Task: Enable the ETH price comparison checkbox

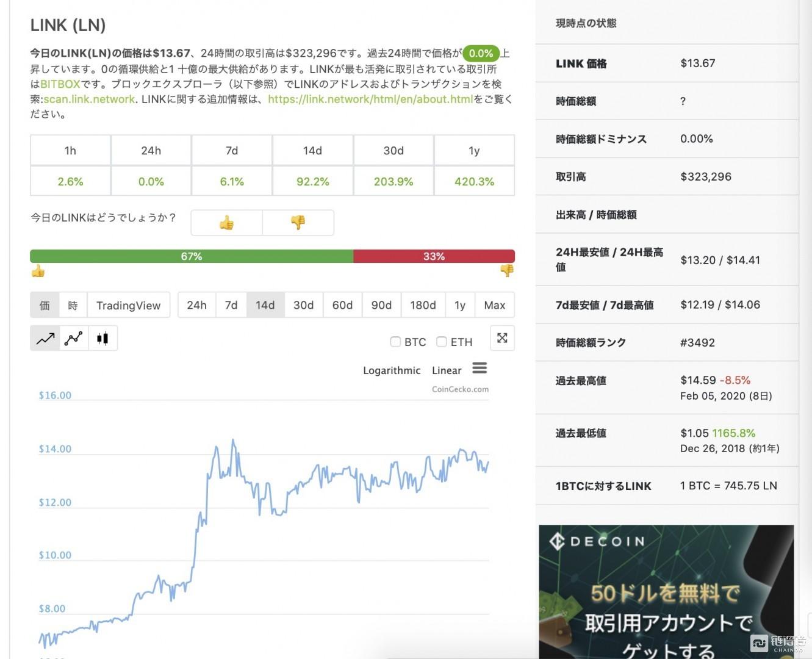Action: coord(442,342)
